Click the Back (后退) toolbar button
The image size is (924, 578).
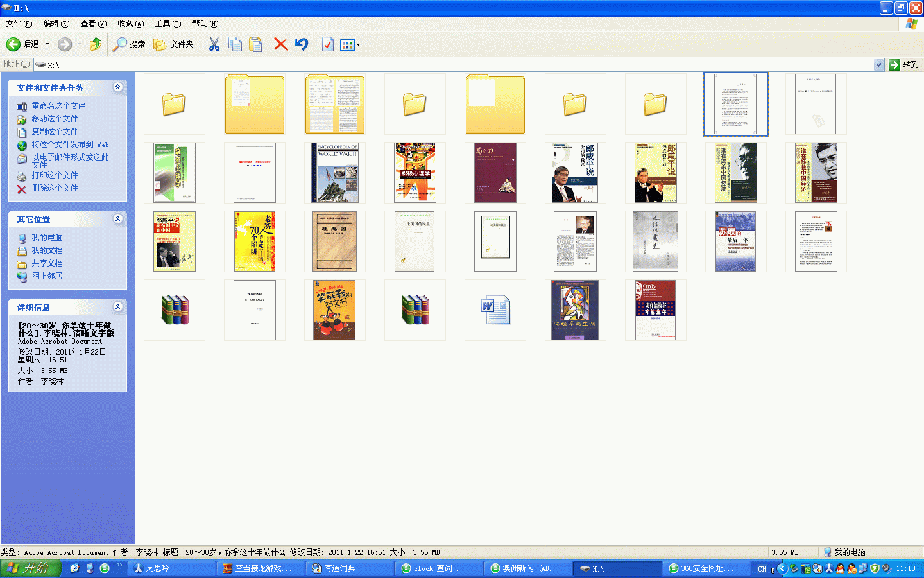click(23, 44)
